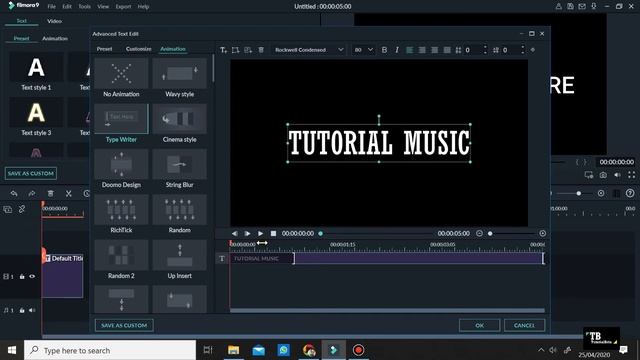The height and width of the screenshot is (360, 640).
Task: Open the Edit menu
Action: [x=67, y=7]
